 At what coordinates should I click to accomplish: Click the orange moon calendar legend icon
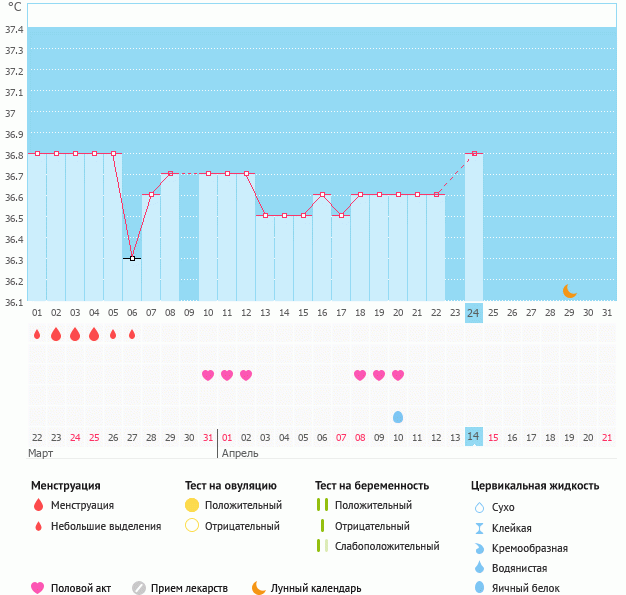(259, 588)
